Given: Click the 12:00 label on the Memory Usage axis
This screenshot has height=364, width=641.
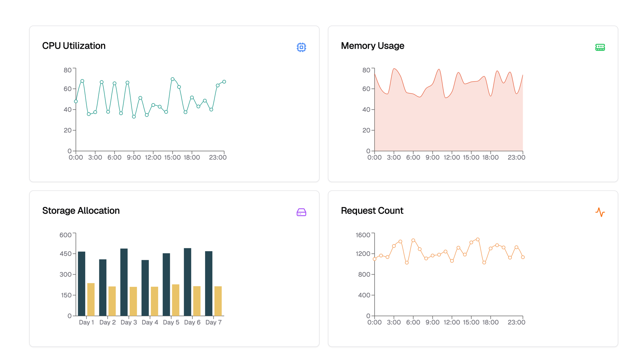Looking at the screenshot, I should click(x=452, y=157).
